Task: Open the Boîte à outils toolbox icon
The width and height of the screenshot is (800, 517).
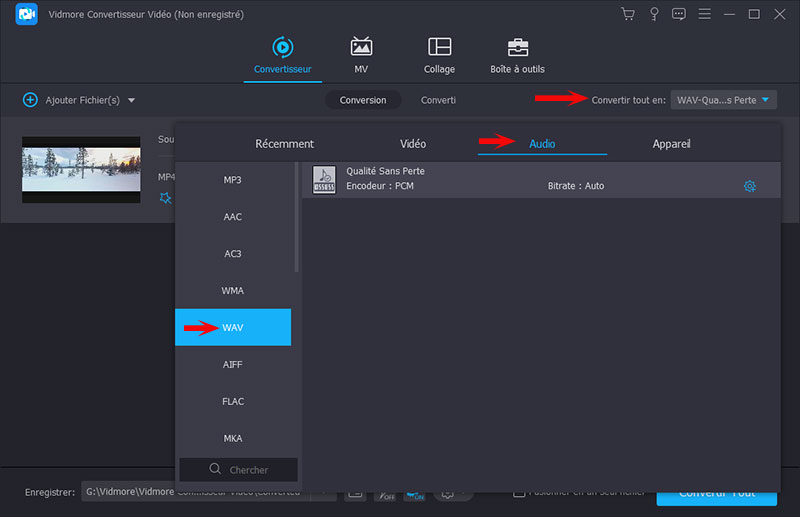Action: [517, 47]
